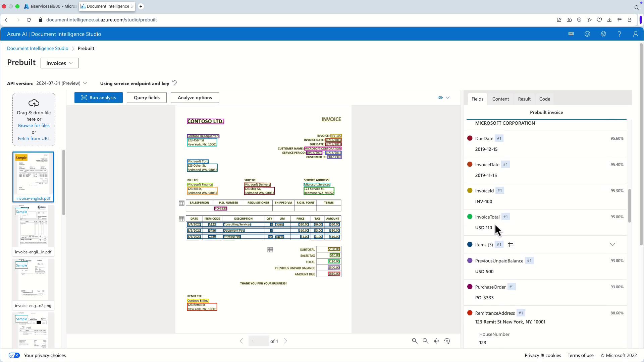This screenshot has height=362, width=644.
Task: Click the Fetch from URL link
Action: pos(34,138)
